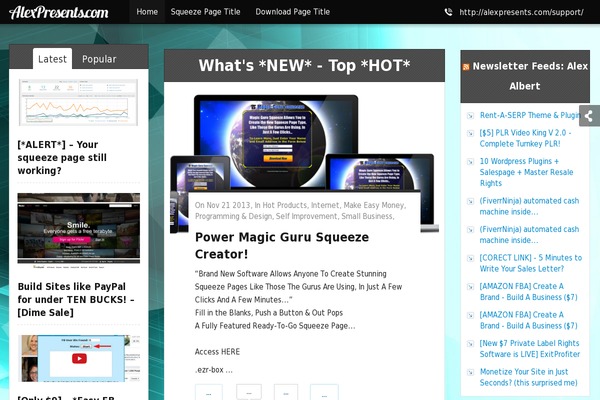Switch to the Popular tab
The width and height of the screenshot is (600, 400).
[x=99, y=59]
